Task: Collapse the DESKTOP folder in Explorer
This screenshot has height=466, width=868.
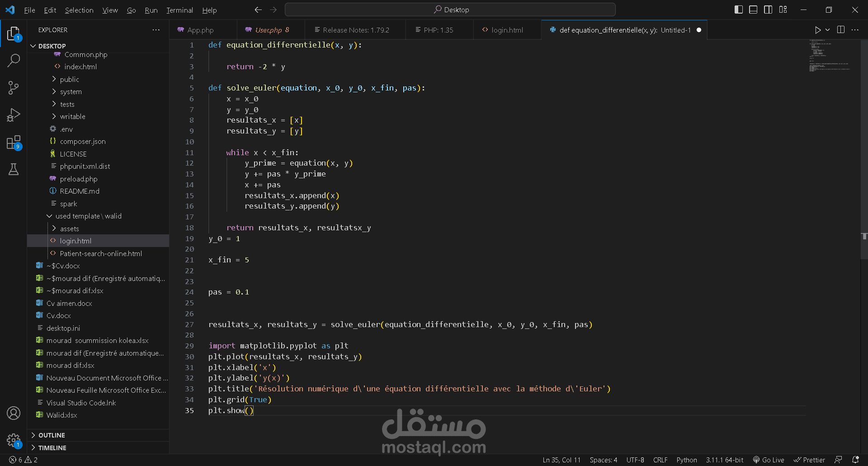Action: pyautogui.click(x=33, y=46)
